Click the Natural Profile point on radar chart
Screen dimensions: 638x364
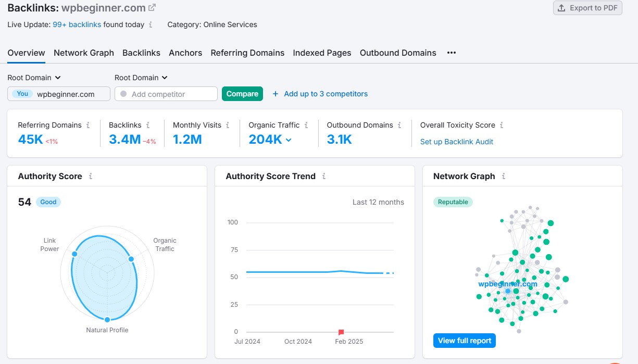107,319
